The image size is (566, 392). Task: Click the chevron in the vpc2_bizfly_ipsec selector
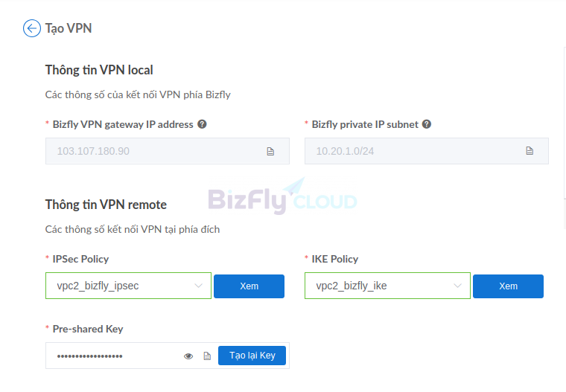point(198,286)
